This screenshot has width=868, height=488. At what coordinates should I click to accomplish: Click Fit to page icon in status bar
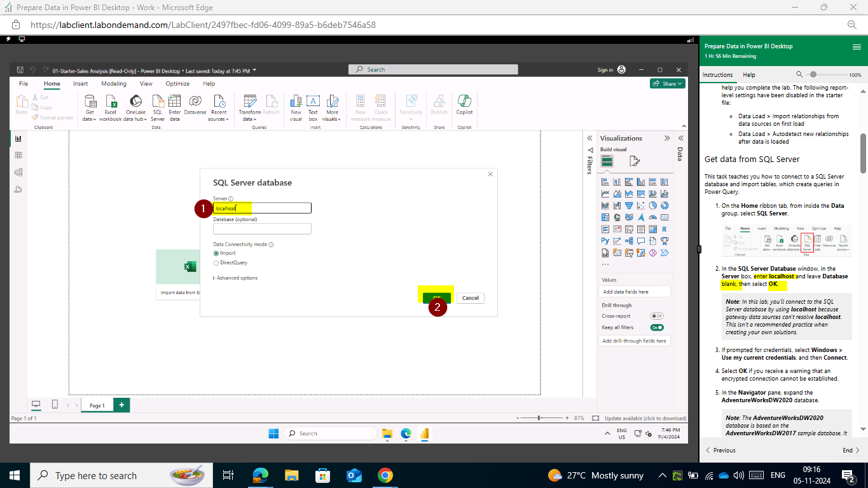(x=595, y=418)
